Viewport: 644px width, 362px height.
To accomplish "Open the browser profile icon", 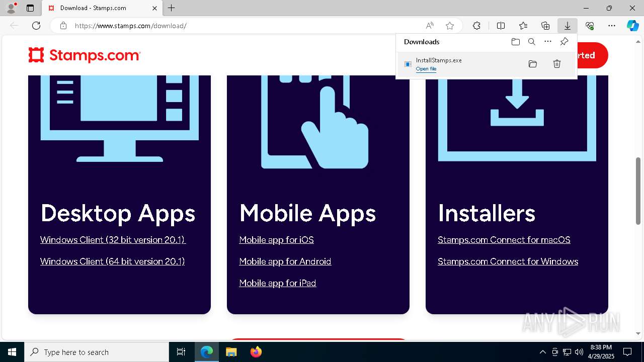I will click(x=11, y=8).
